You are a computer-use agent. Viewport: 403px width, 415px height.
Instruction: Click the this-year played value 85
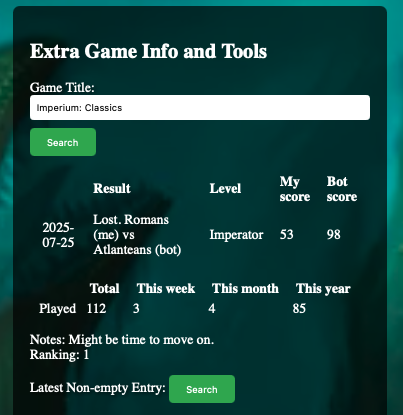[299, 308]
